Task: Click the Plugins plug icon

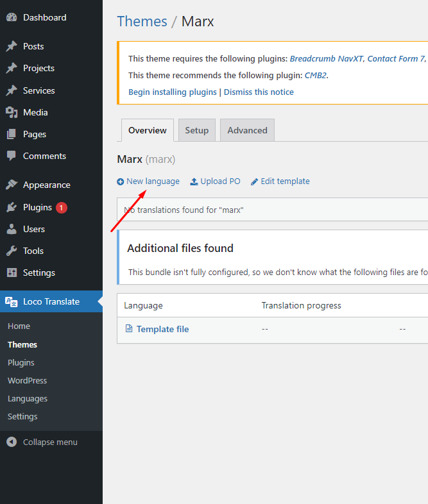Action: pyautogui.click(x=12, y=207)
